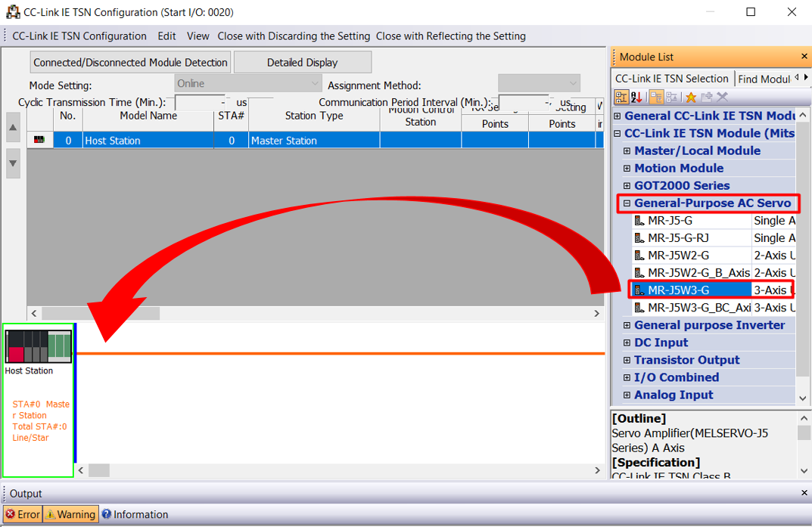This screenshot has height=527, width=812.
Task: Open the Mode Setting dropdown
Action: tap(248, 83)
